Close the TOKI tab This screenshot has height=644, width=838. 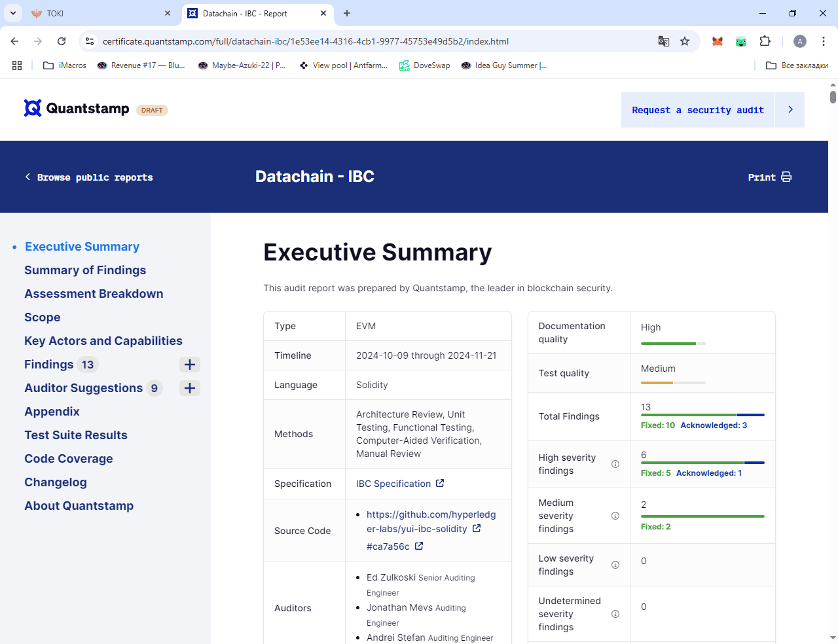coord(168,13)
